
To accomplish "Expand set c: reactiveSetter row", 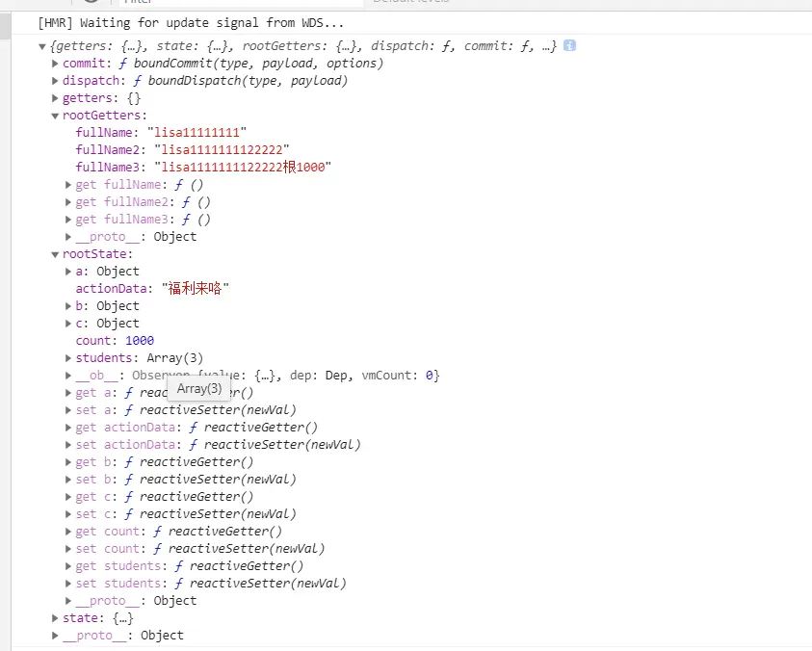I will tap(67, 514).
